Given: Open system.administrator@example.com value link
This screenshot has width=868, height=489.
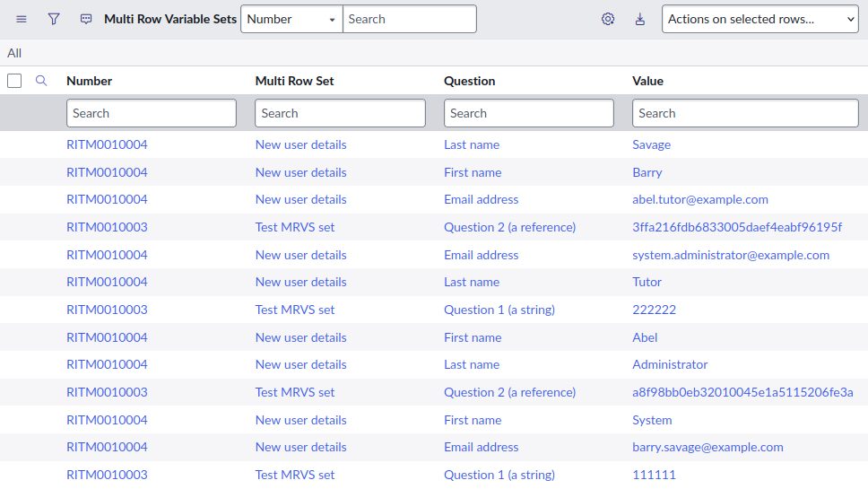Looking at the screenshot, I should pos(731,255).
